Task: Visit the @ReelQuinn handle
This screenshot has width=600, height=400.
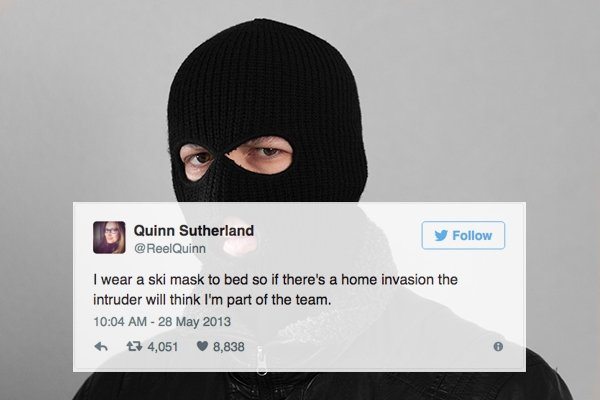Action: pyautogui.click(x=170, y=248)
